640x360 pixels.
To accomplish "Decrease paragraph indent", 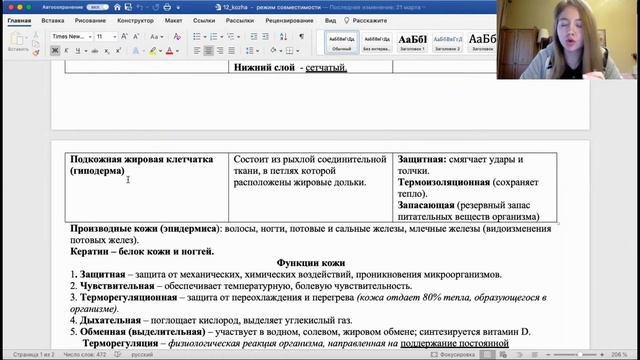I will tap(254, 37).
